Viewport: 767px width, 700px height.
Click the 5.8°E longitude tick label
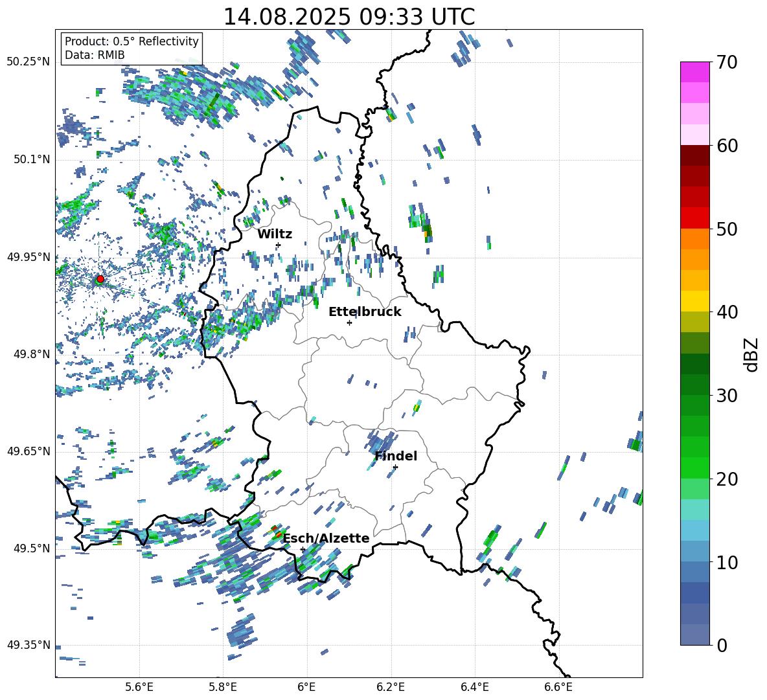(223, 687)
